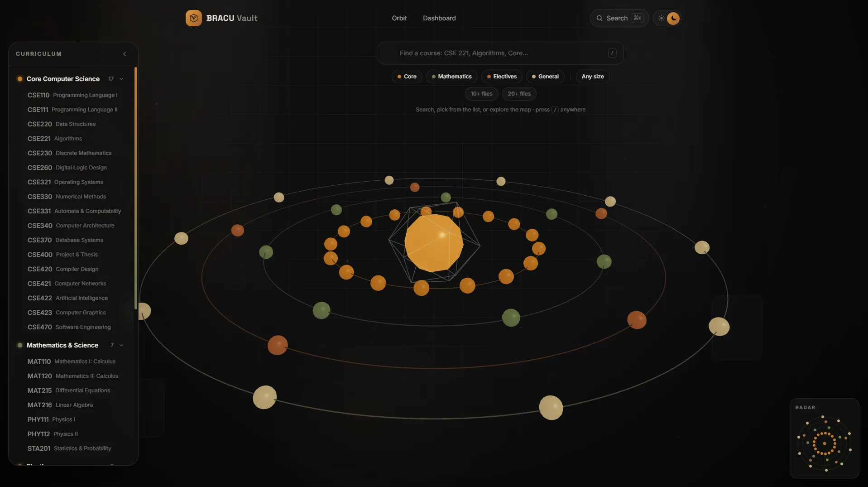868x487 pixels.
Task: Click the Core Computer Science heading
Action: coord(63,79)
